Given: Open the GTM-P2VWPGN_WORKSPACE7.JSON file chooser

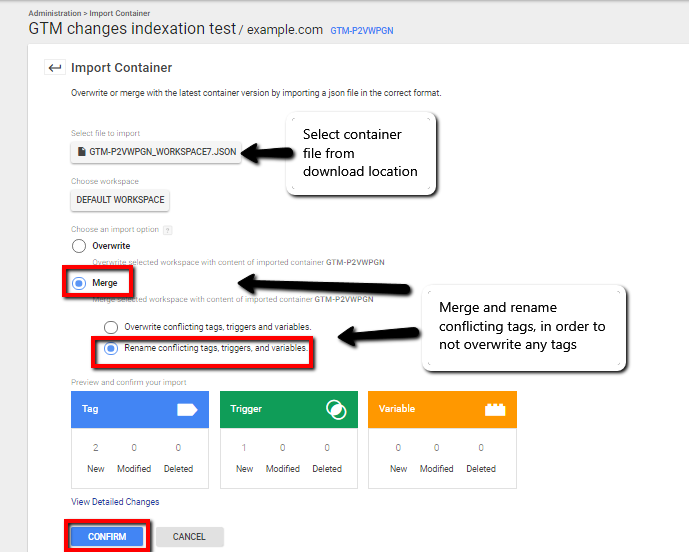Looking at the screenshot, I should [x=156, y=152].
